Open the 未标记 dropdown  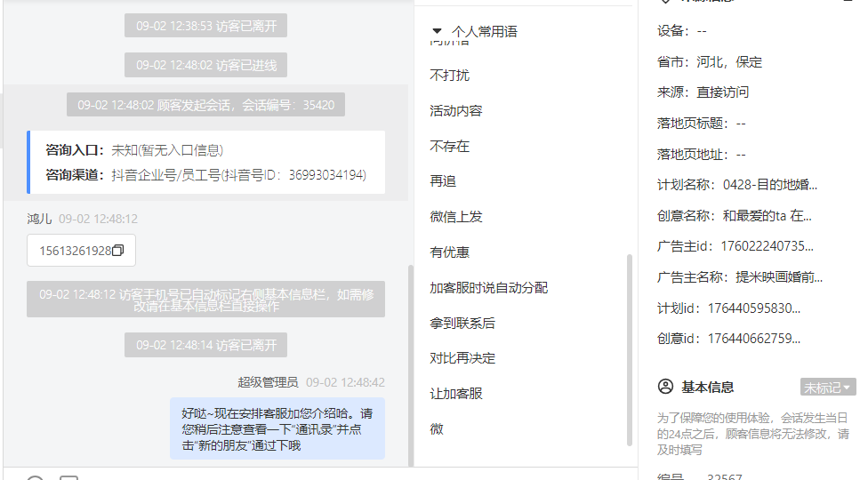(828, 387)
